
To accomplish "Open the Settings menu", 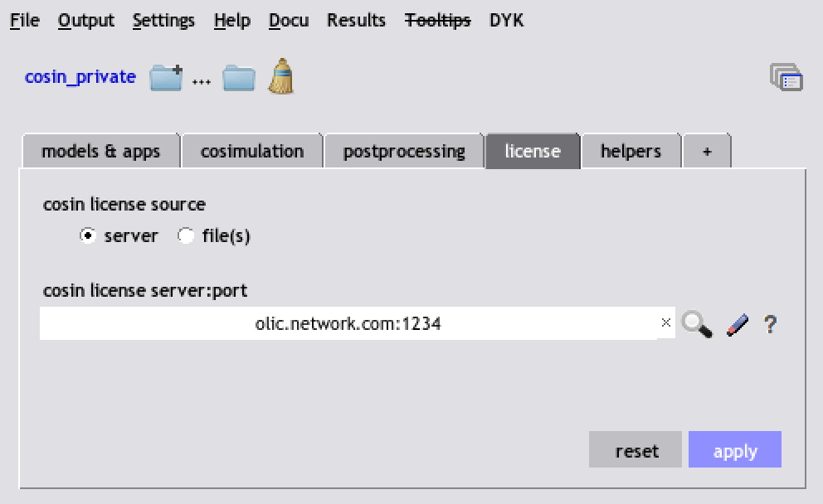I will coord(163,21).
